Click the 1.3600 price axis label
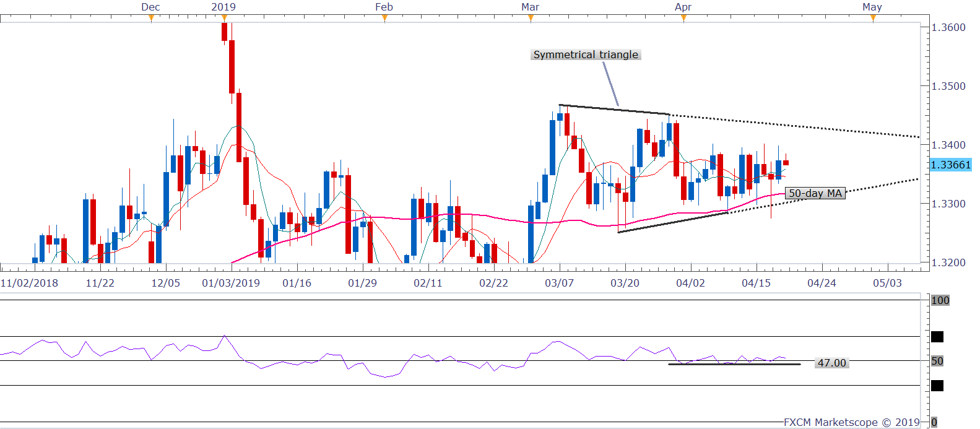This screenshot has width=980, height=429. (x=948, y=27)
